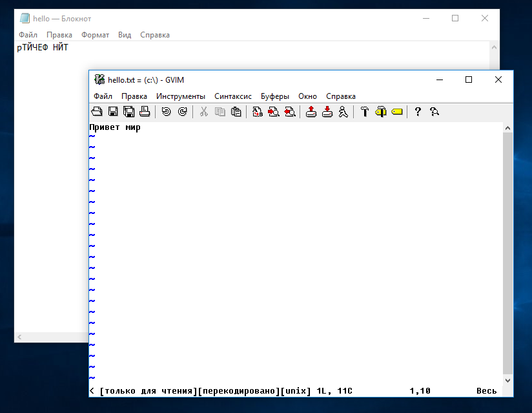Click the Cut scissors icon

tap(203, 111)
